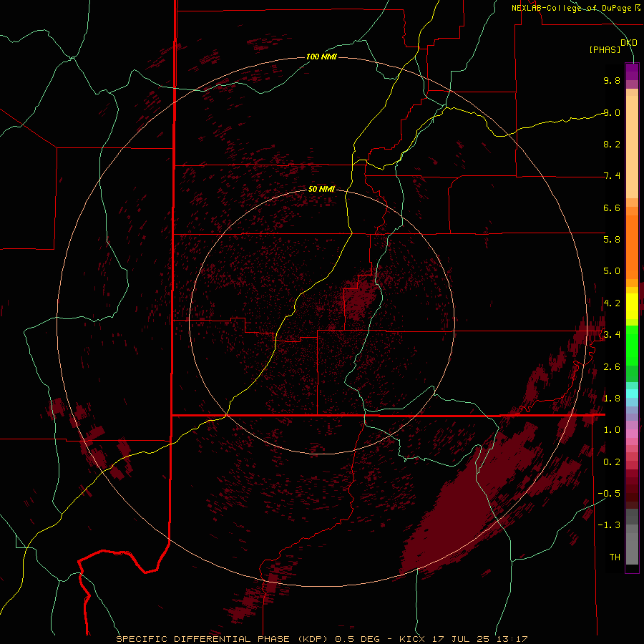This screenshot has height=644, width=644.
Task: Click the [PHAS] units label
Action: click(605, 50)
